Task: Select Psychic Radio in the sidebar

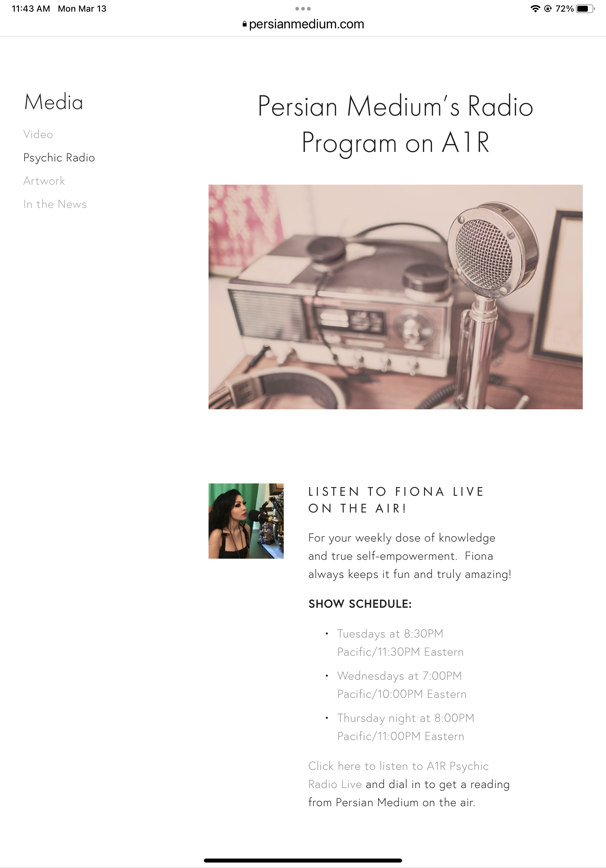Action: tap(59, 158)
